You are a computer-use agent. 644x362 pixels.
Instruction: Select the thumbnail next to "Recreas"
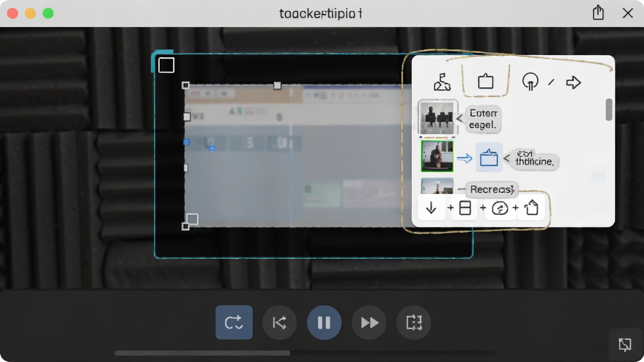[x=437, y=186]
